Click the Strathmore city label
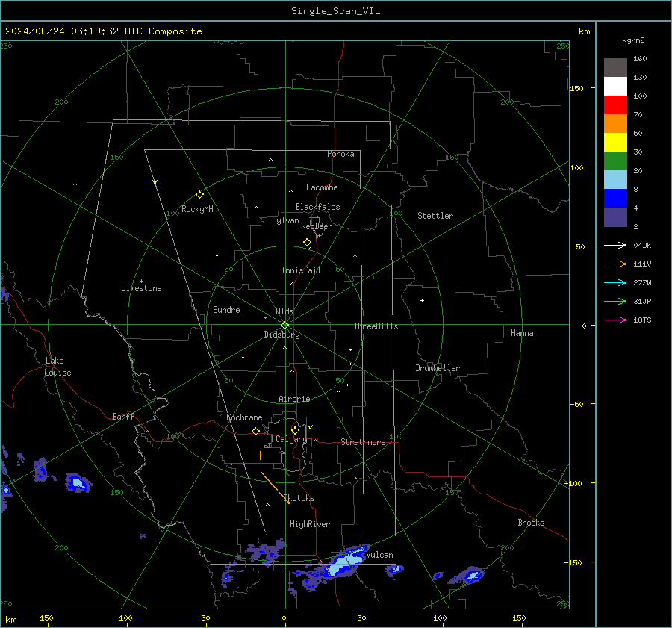 tap(363, 442)
